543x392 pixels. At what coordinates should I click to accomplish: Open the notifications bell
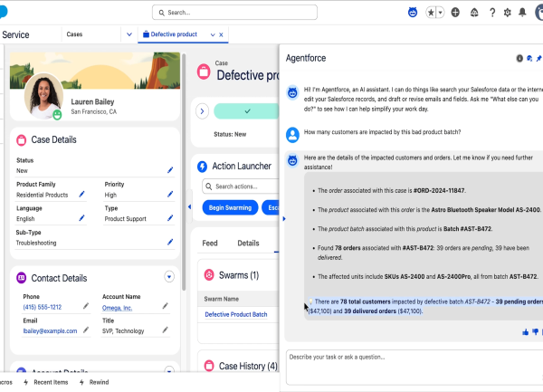pyautogui.click(x=522, y=13)
